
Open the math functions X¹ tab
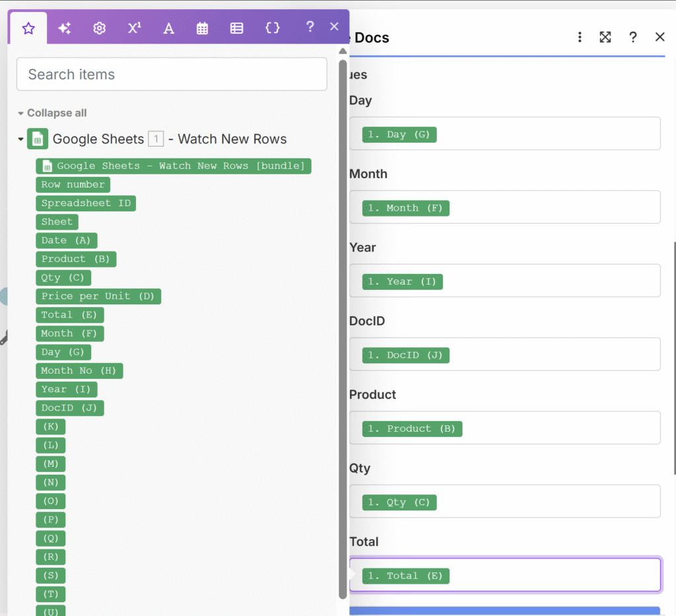[134, 28]
